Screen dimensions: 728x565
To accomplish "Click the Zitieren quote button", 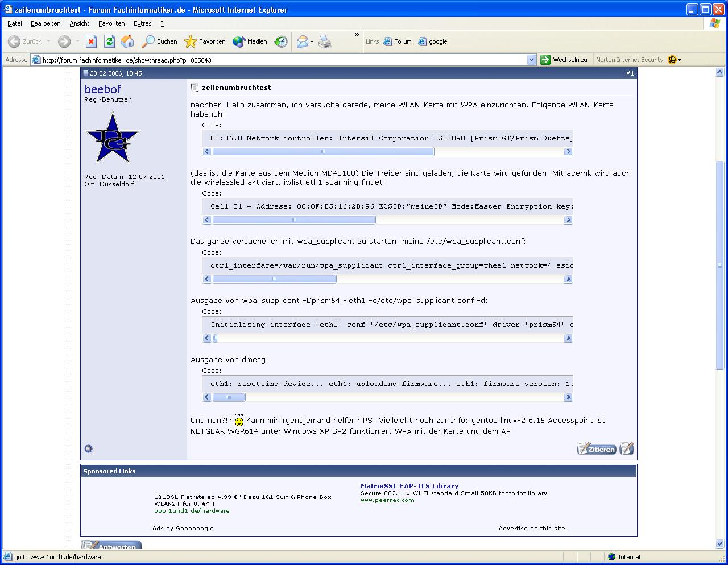I will tap(597, 449).
